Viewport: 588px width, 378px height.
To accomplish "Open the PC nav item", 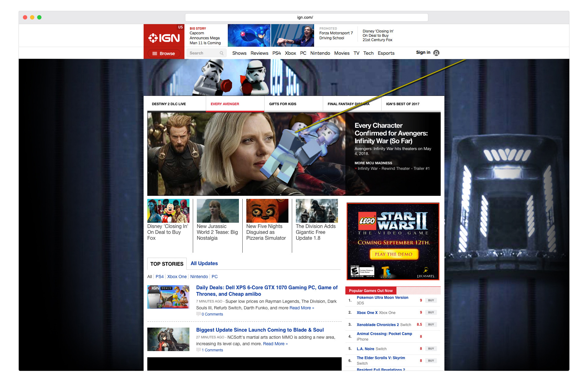I will 303,53.
